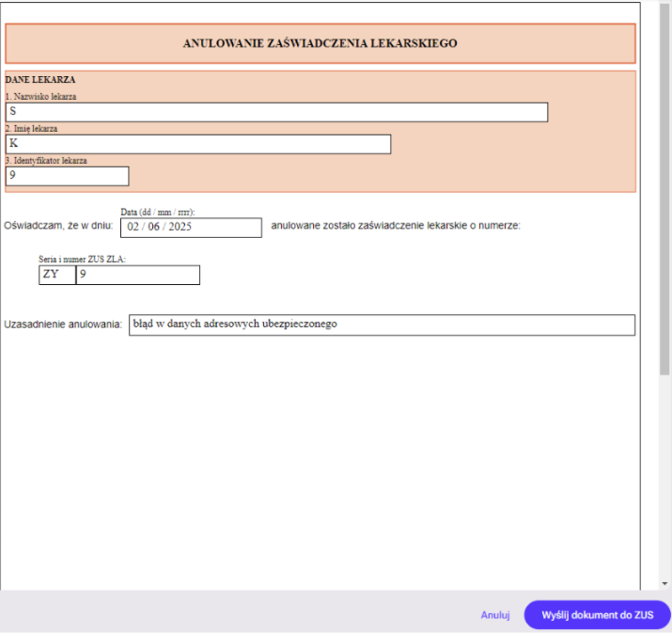Click the Nazwisko lekarza input field

tap(276, 112)
